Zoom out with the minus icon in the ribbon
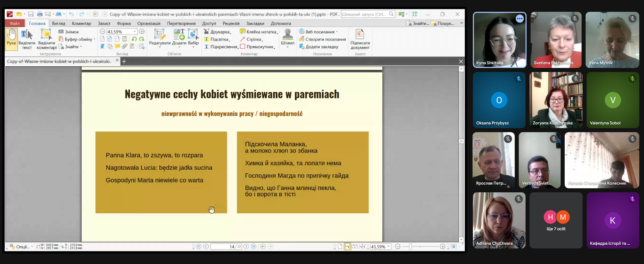 click(102, 31)
